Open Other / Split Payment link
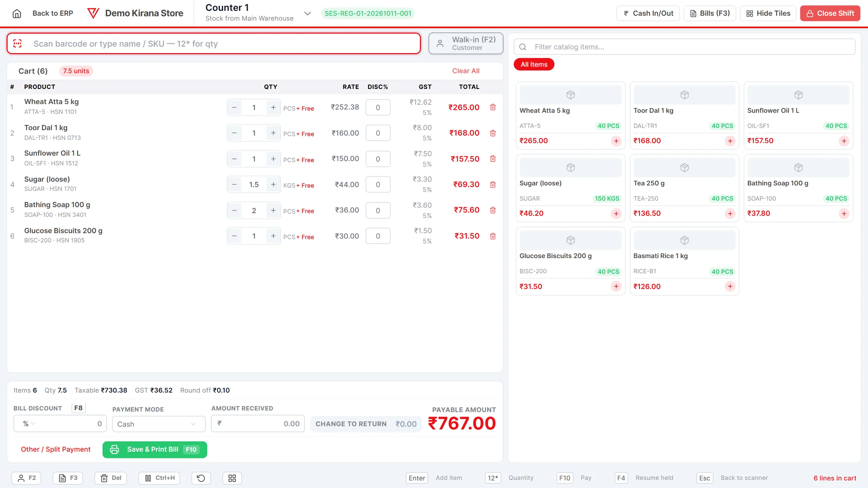The image size is (868, 488). (56, 449)
